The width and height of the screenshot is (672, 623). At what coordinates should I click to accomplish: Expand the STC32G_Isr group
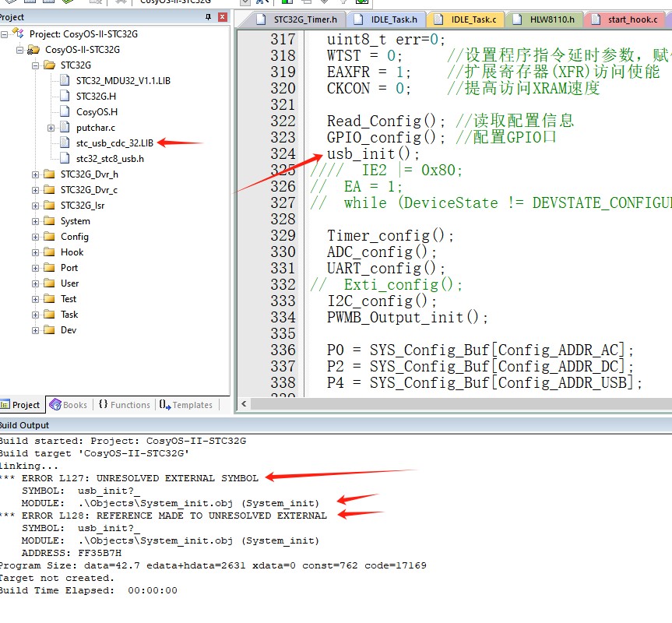35,206
